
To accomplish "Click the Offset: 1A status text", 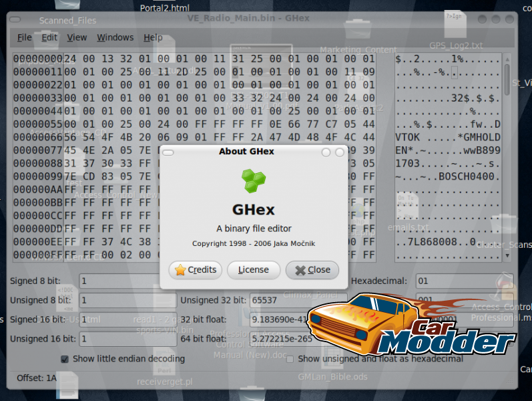I will [37, 378].
